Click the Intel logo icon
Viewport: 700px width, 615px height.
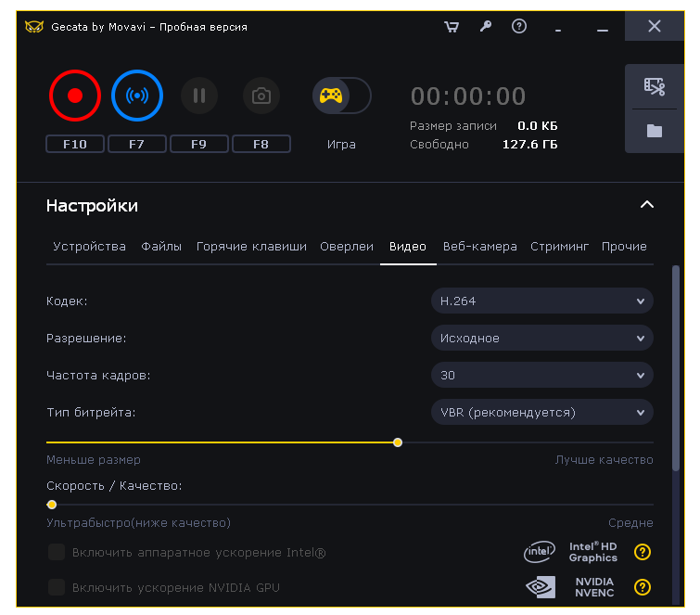tap(540, 552)
